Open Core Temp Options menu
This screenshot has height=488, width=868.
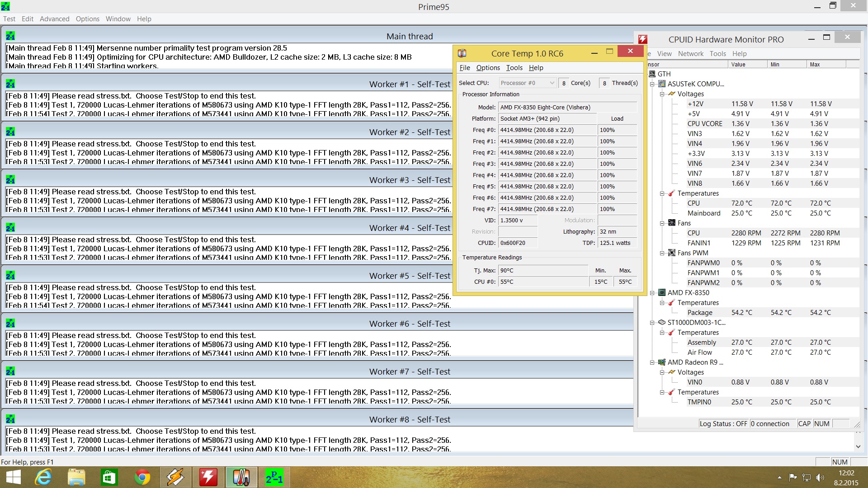[x=488, y=68]
